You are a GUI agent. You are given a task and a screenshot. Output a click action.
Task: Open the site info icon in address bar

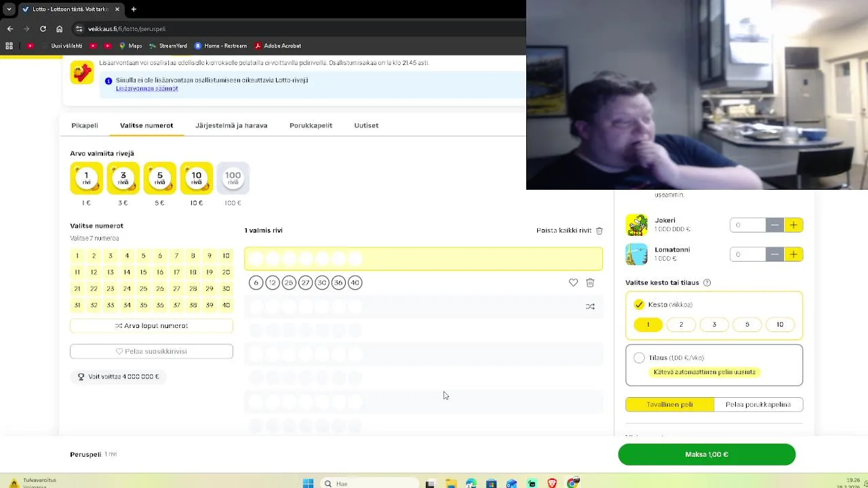(x=79, y=28)
